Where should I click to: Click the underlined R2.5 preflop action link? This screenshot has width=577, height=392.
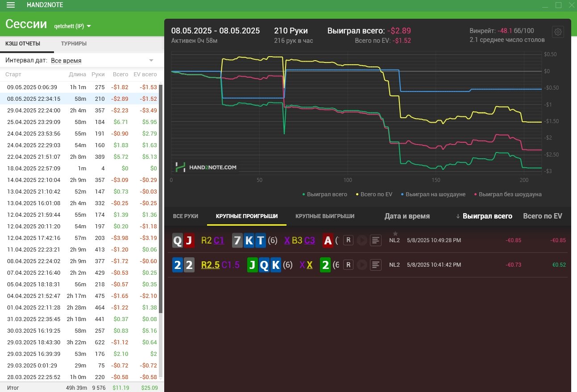(211, 265)
